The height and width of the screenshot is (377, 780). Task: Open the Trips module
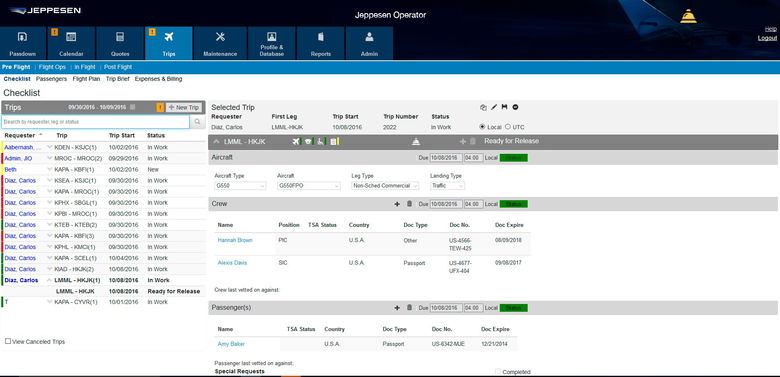pos(169,43)
